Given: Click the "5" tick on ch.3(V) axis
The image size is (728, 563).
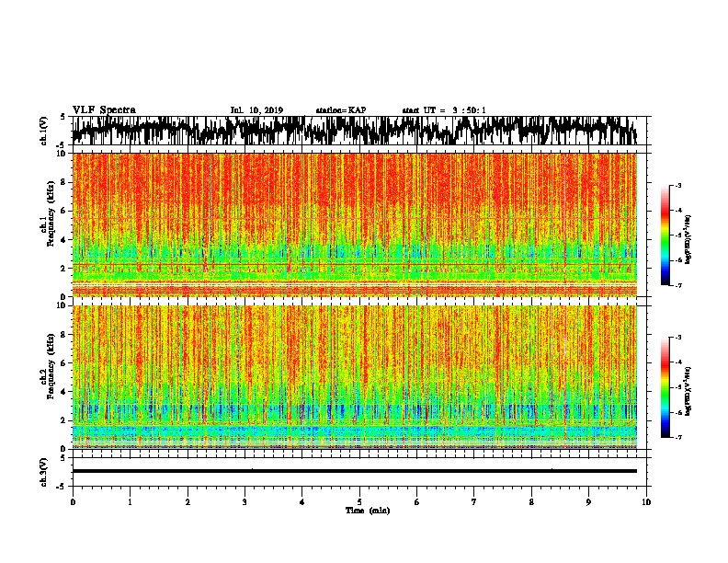Looking at the screenshot, I should click(x=64, y=458).
